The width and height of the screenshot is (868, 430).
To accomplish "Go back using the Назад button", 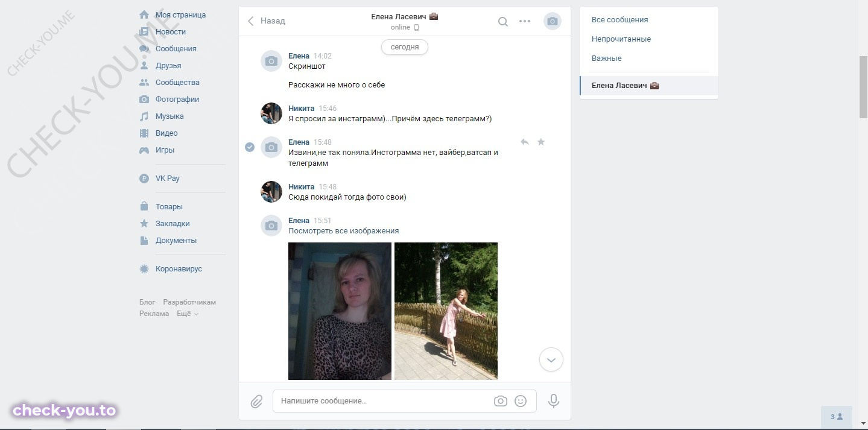I will (266, 21).
